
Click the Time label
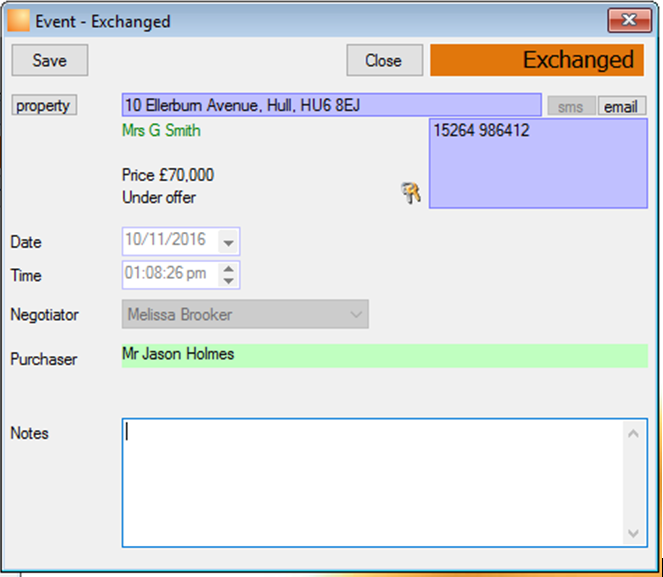coord(26,276)
